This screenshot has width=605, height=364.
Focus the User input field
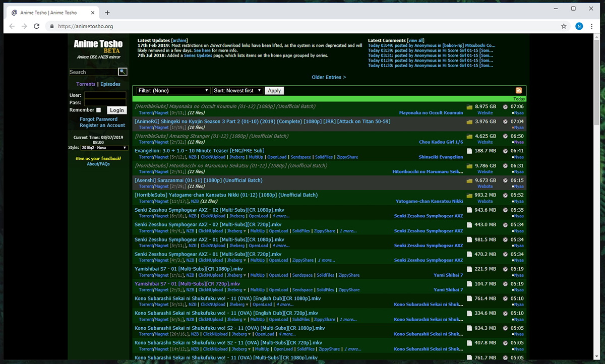pyautogui.click(x=105, y=95)
